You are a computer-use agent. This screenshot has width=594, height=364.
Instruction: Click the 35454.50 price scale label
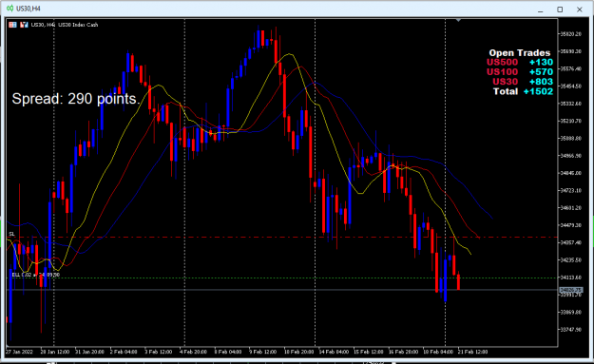571,86
